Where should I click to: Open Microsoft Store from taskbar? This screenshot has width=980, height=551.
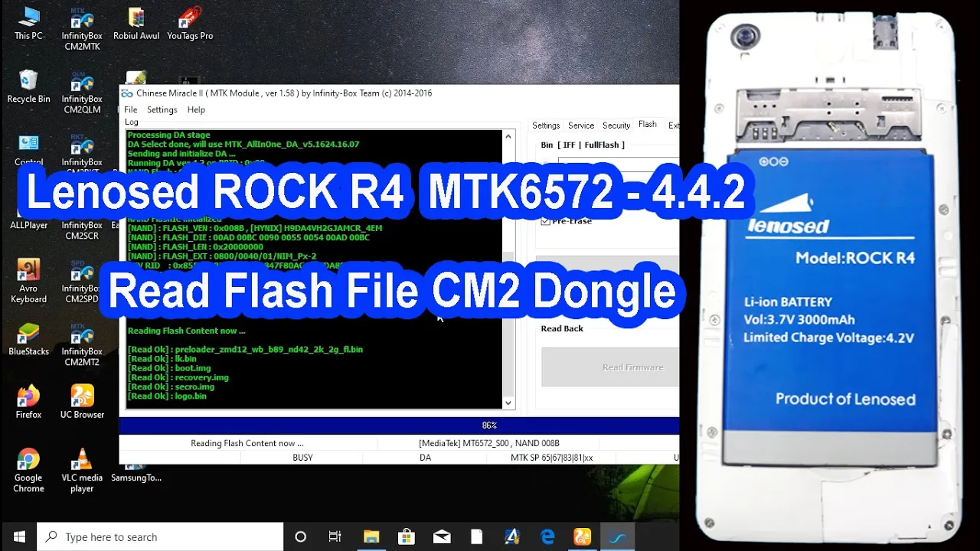[407, 536]
